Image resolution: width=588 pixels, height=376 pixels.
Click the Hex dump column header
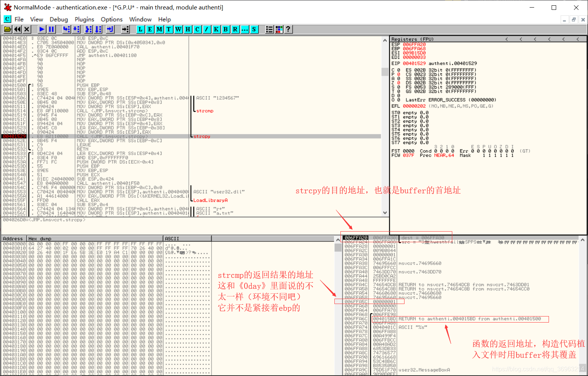pos(95,239)
